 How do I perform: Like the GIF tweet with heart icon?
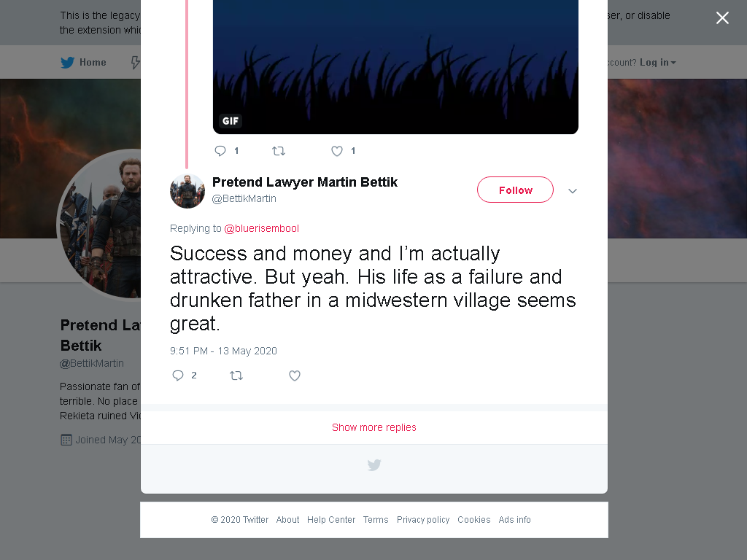[337, 151]
